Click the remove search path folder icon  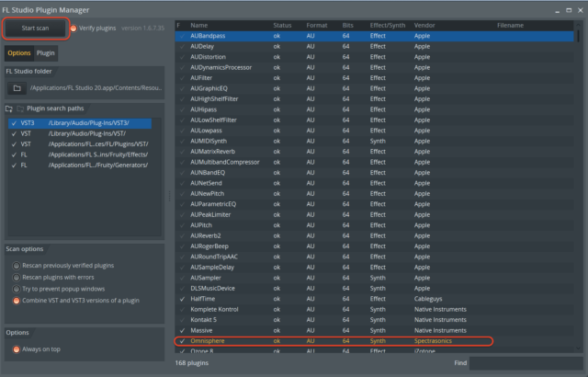click(18, 109)
